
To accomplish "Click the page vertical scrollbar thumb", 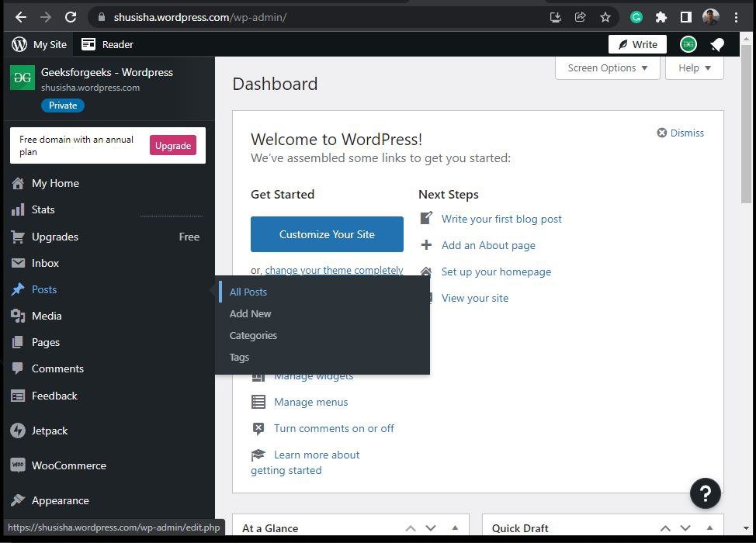I will point(746,124).
